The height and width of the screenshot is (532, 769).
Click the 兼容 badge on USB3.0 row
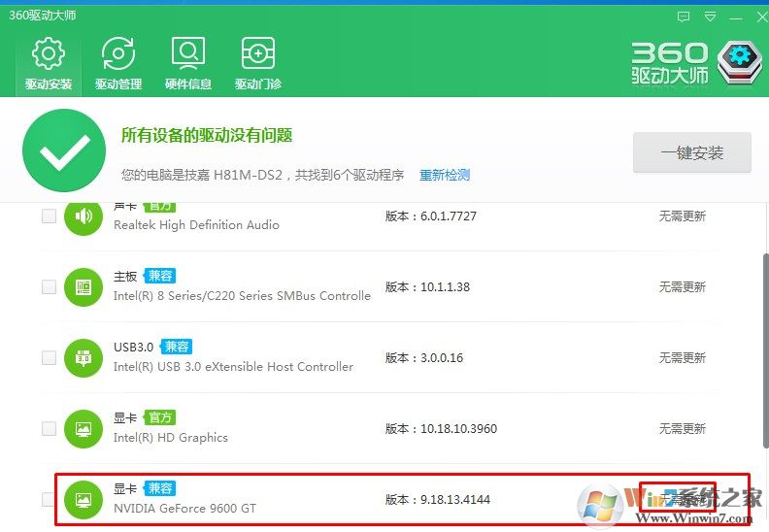click(177, 347)
